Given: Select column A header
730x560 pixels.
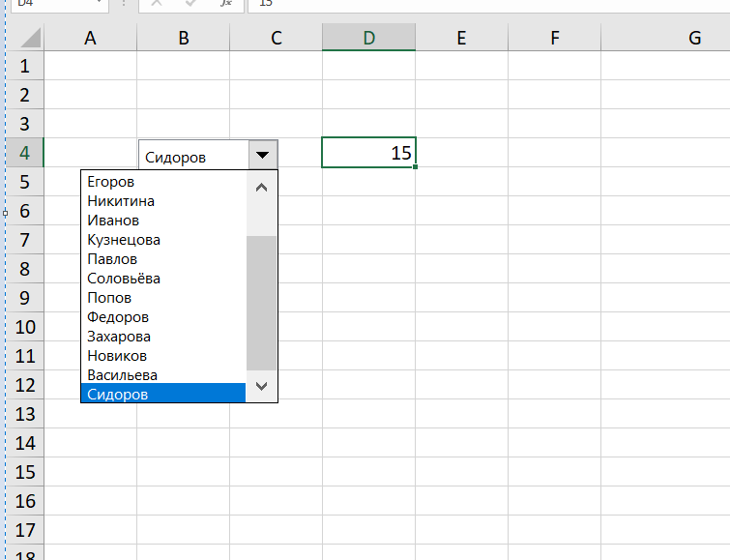Looking at the screenshot, I should 90,38.
